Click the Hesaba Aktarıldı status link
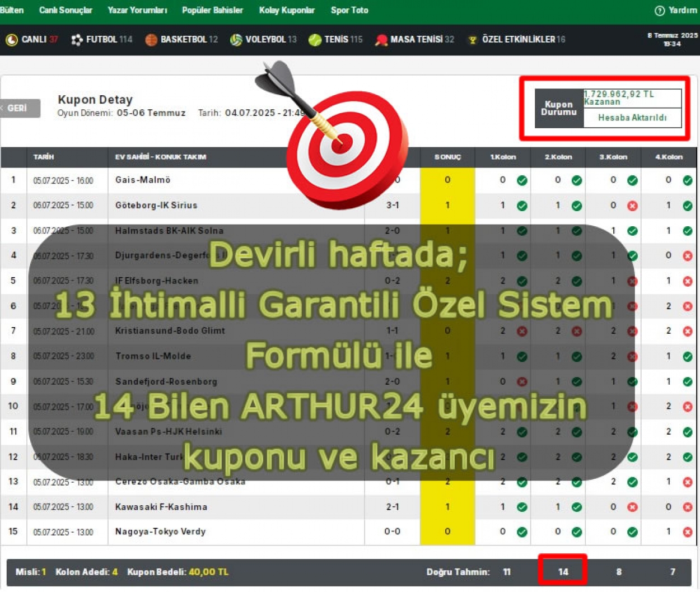This screenshot has width=700, height=592. (632, 118)
